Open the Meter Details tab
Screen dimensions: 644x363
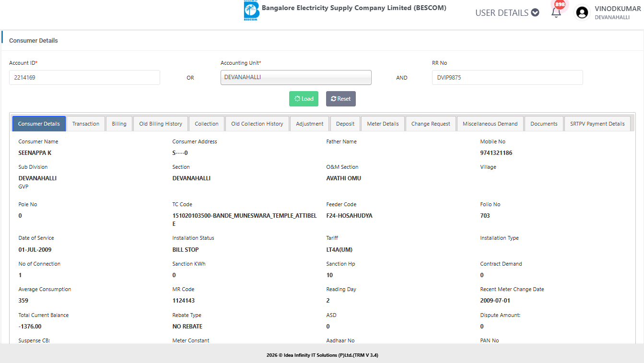coord(383,124)
